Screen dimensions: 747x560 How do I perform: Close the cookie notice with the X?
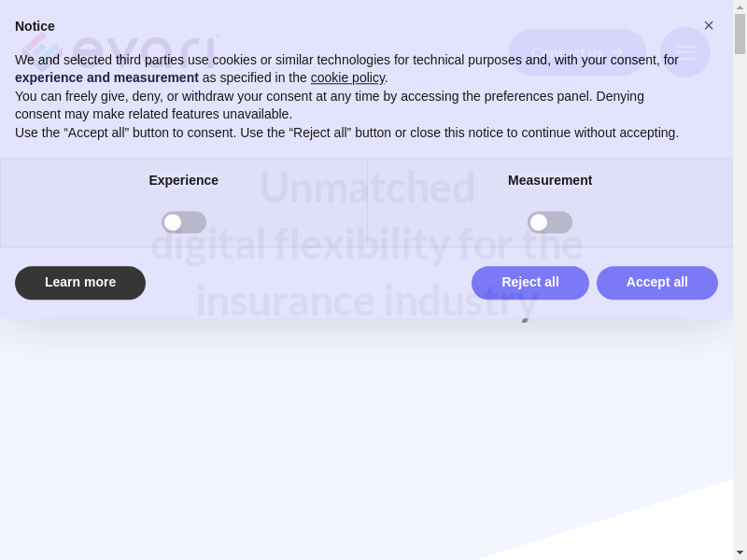709,26
